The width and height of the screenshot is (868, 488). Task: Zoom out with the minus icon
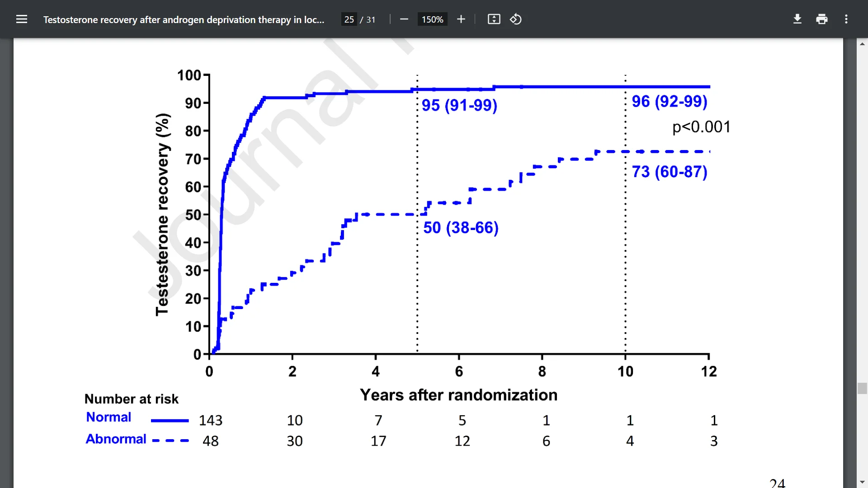(x=404, y=19)
